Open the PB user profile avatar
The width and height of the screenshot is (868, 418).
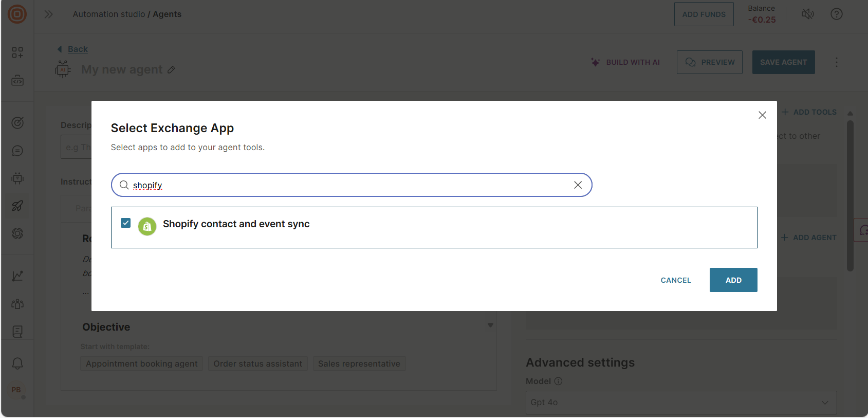point(16,390)
